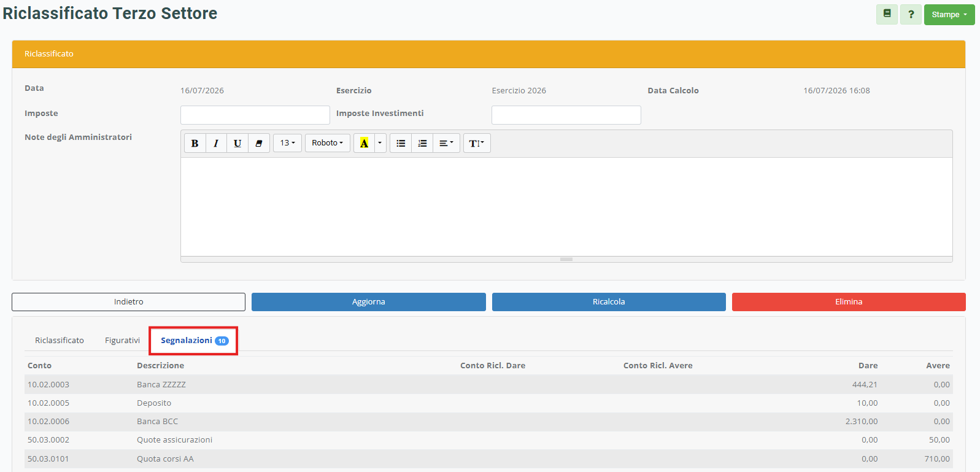
Task: Open help with the question mark icon
Action: (x=911, y=14)
